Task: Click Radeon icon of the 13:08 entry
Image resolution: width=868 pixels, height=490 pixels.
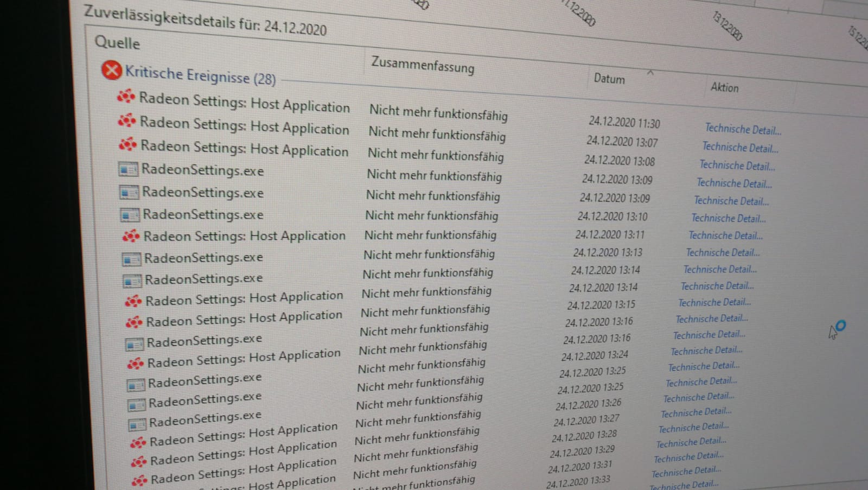Action: (127, 144)
